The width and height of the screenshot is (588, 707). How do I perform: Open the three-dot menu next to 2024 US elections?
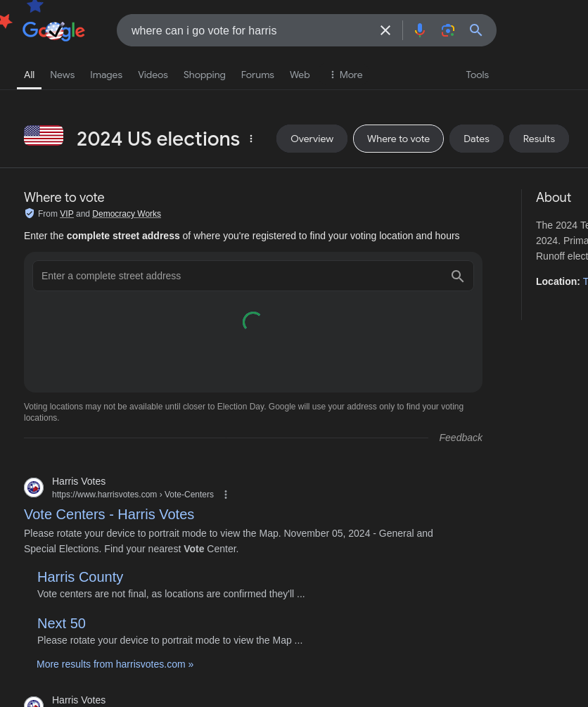(x=251, y=139)
